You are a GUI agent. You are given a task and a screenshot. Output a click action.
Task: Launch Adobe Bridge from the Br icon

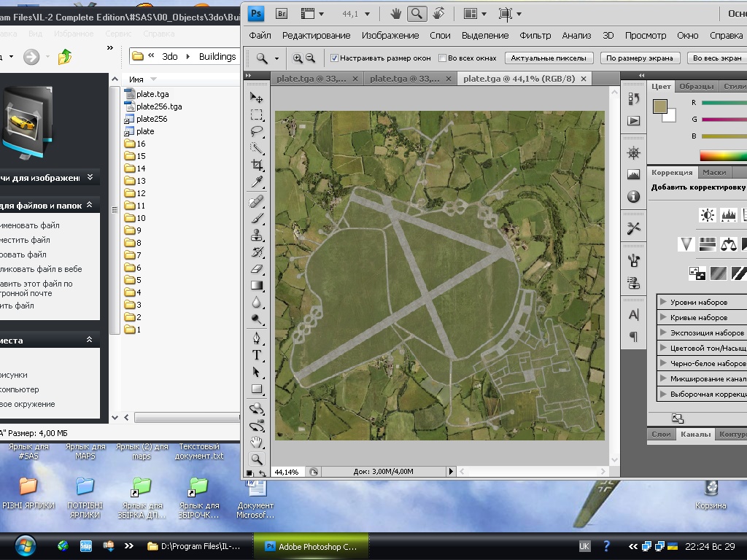coord(281,13)
